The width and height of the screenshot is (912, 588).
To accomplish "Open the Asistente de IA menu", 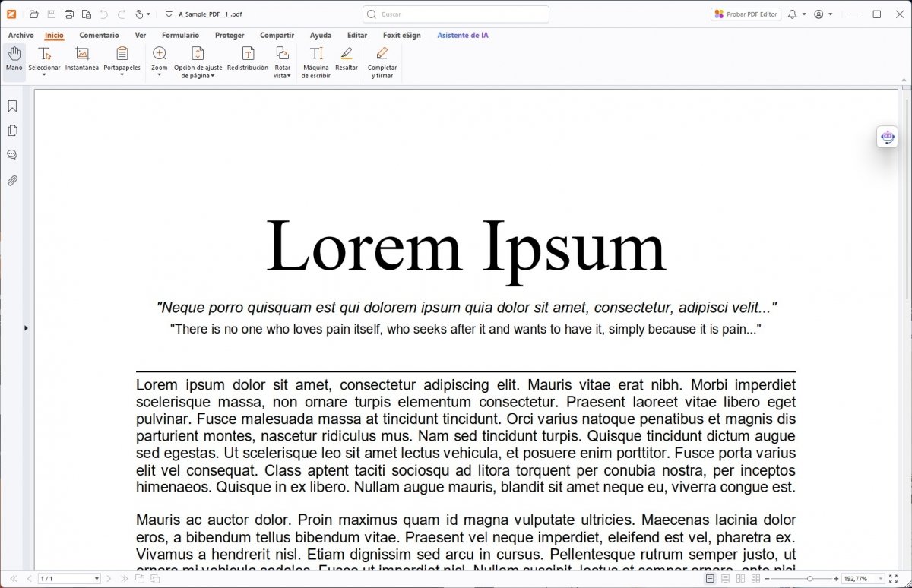I will point(462,35).
